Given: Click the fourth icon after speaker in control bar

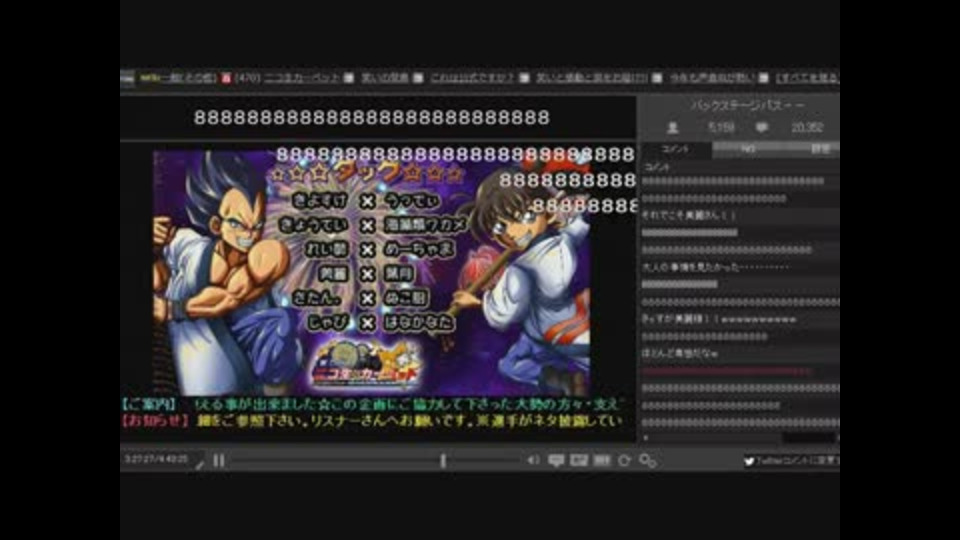Looking at the screenshot, I should [624, 460].
